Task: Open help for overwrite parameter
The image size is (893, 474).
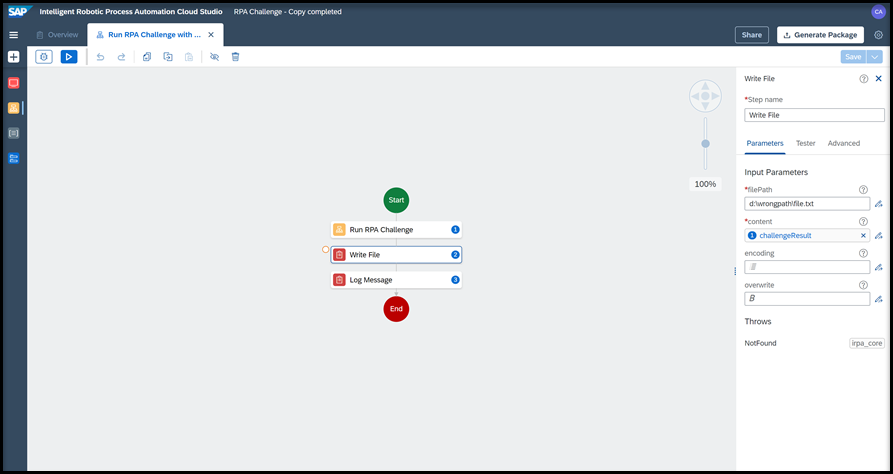Action: 863,285
